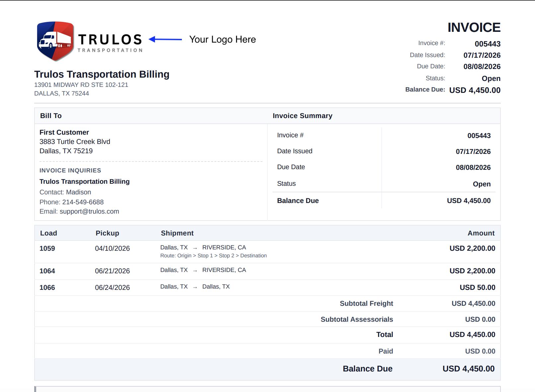Click load number 1059

click(x=47, y=248)
